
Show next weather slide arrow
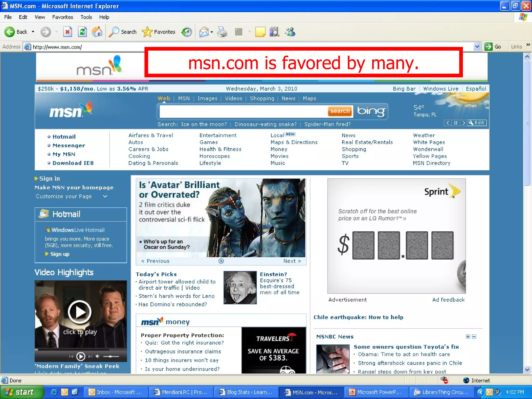[x=464, y=123]
